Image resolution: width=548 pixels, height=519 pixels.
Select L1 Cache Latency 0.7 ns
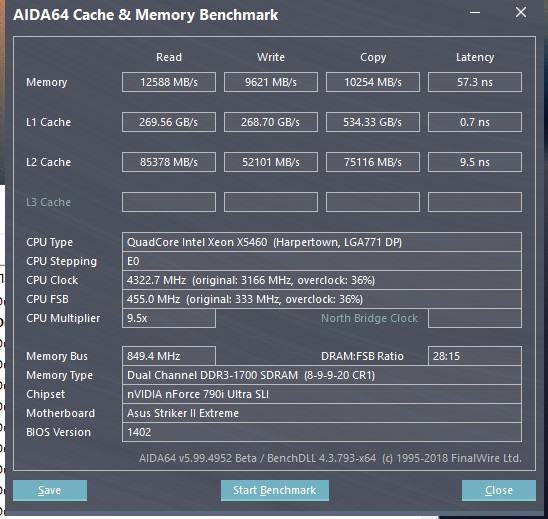(x=475, y=122)
